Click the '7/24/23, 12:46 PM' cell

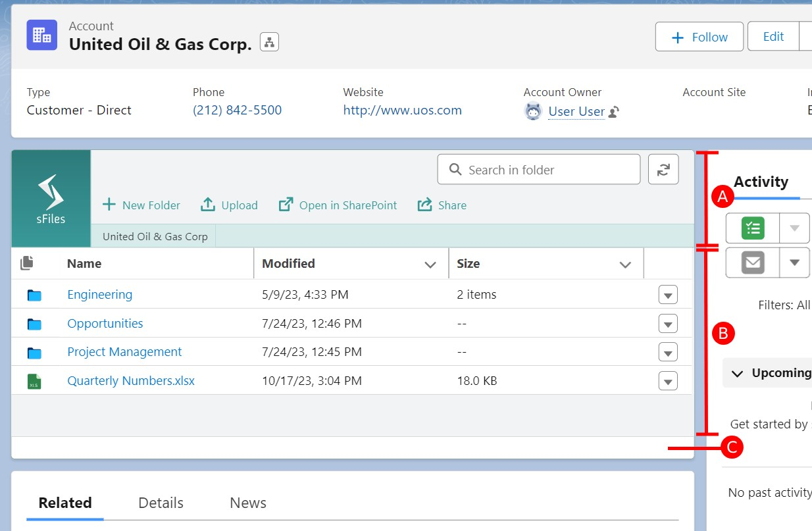312,324
